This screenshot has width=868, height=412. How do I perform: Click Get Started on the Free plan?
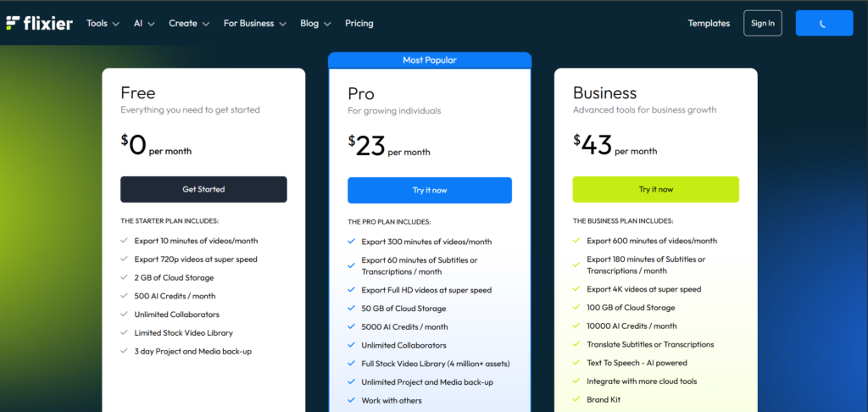pos(203,189)
